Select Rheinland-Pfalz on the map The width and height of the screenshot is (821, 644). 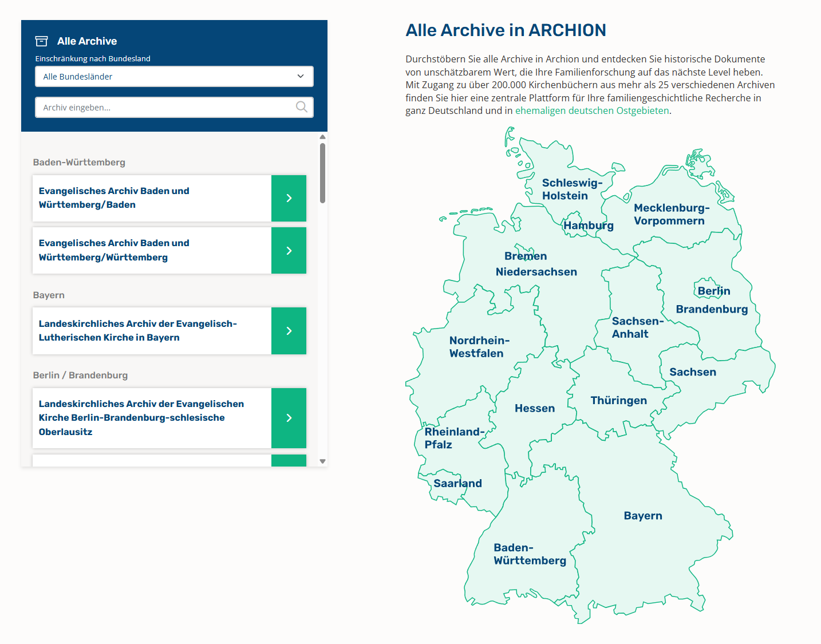(454, 438)
